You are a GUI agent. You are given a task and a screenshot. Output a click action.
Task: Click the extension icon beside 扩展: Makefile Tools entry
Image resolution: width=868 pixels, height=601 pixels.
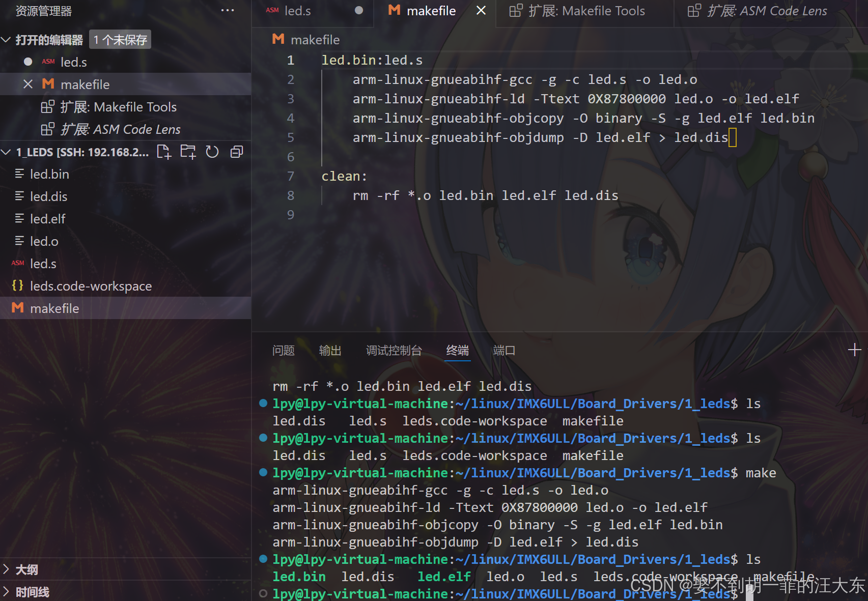pyautogui.click(x=47, y=106)
